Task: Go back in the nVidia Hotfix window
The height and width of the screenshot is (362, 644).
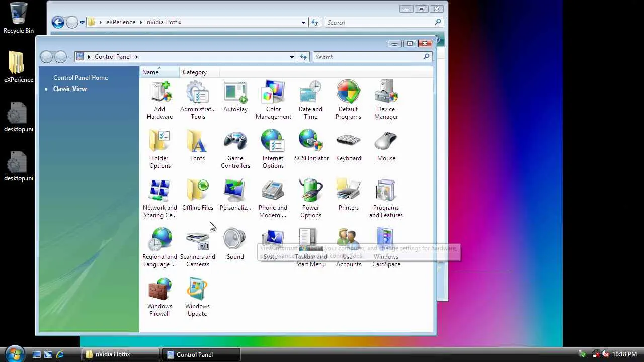Action: pos(58,22)
